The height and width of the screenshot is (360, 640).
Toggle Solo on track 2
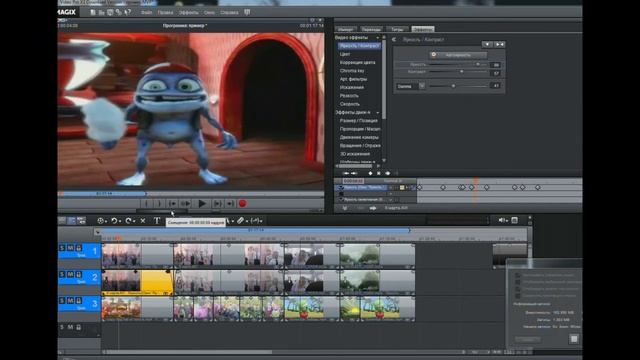[62, 274]
